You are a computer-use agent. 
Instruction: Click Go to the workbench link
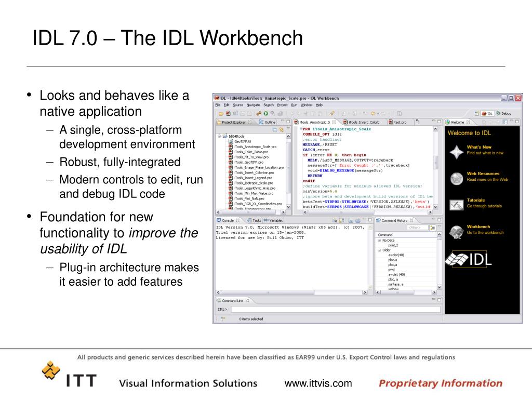(485, 233)
